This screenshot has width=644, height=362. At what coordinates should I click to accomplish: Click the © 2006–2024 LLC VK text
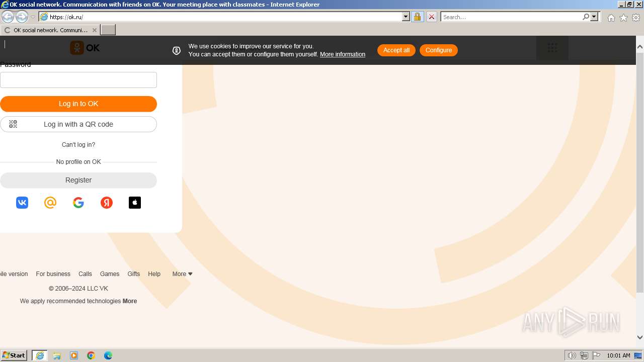(78, 289)
